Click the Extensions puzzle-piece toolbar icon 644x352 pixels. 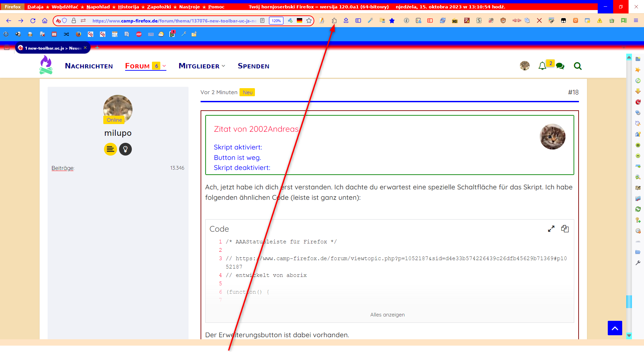[334, 21]
